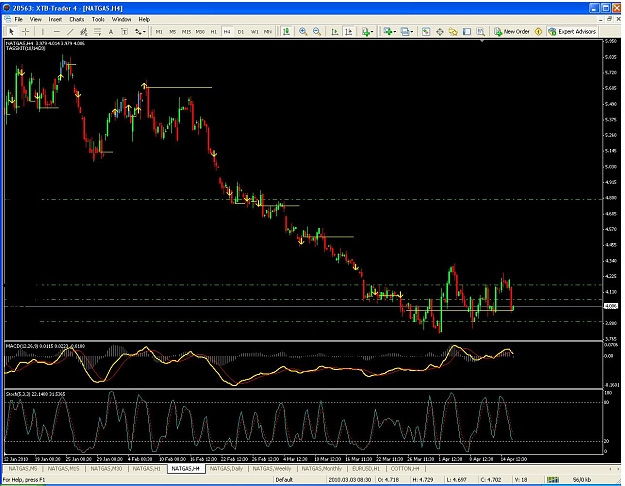
Task: Open the Data Window crosshair icon
Action: tap(440, 31)
